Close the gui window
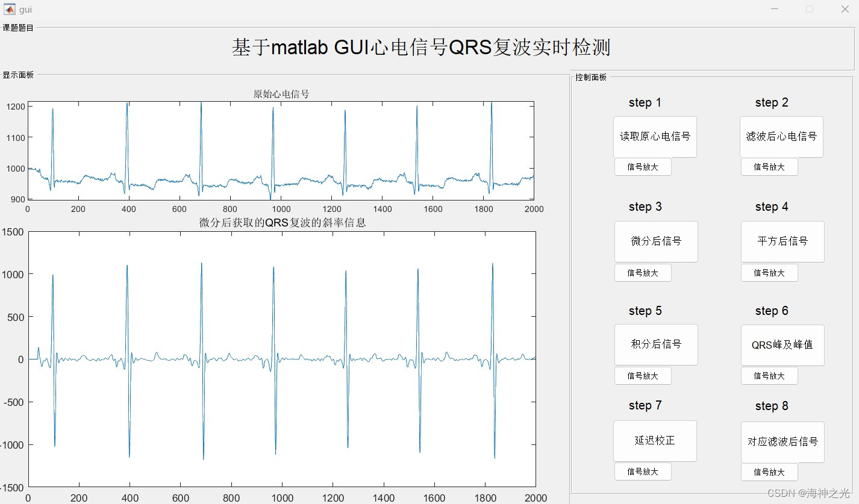 [845, 9]
